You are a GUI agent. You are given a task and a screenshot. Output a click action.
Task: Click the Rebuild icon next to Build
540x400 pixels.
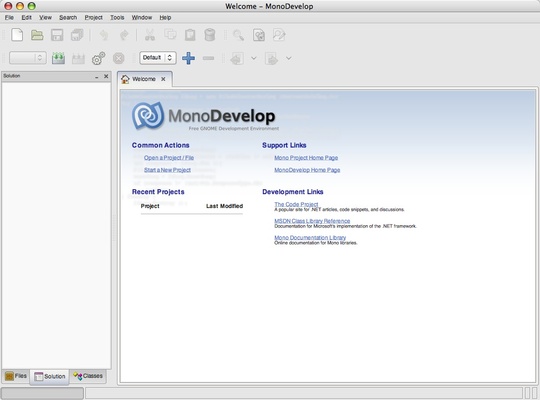coord(78,58)
